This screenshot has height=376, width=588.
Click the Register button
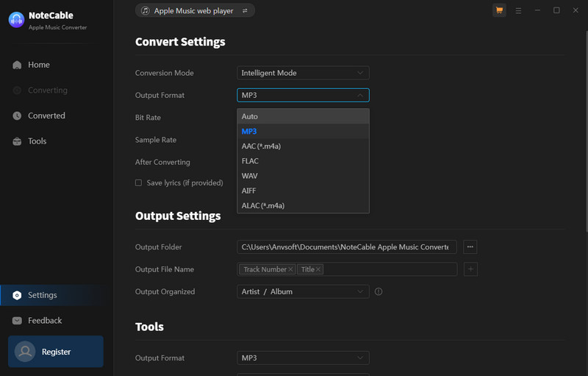[x=56, y=352]
